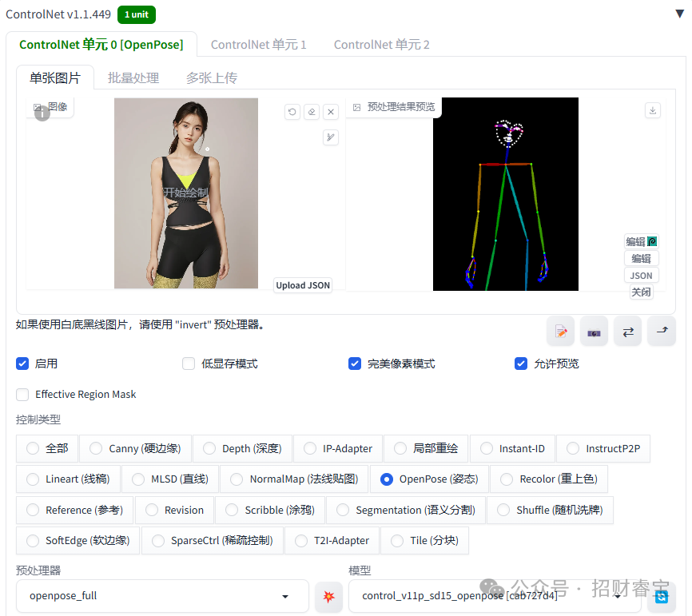Open the pose editor via 编辑 button
Image resolution: width=692 pixels, height=616 pixels.
click(641, 257)
